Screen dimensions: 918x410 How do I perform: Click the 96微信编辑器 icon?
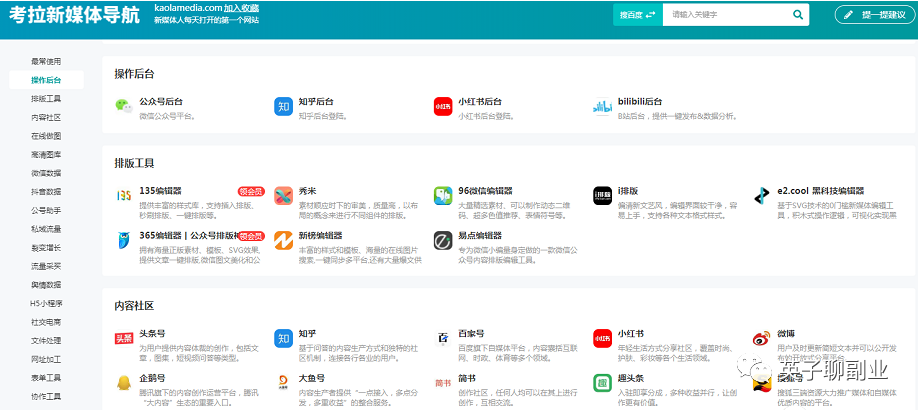coord(442,196)
